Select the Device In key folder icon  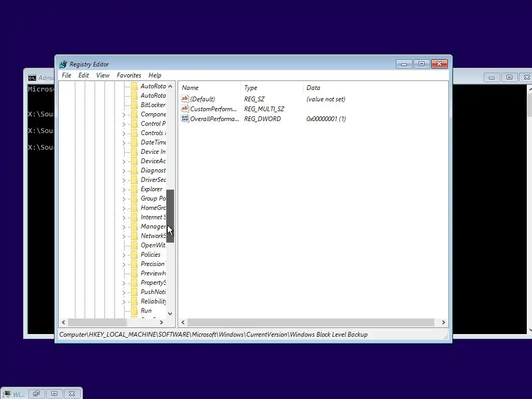click(x=135, y=152)
